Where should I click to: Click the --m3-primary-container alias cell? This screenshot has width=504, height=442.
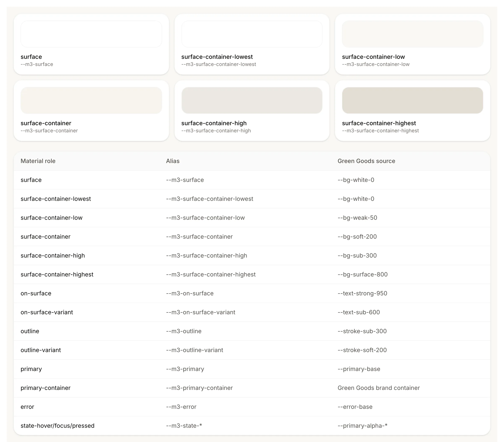coord(199,388)
